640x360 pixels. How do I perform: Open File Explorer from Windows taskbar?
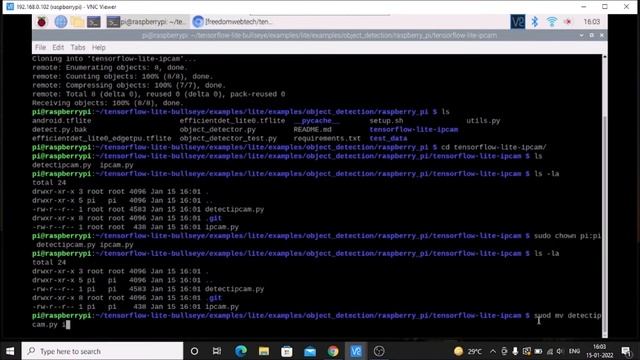[264, 351]
